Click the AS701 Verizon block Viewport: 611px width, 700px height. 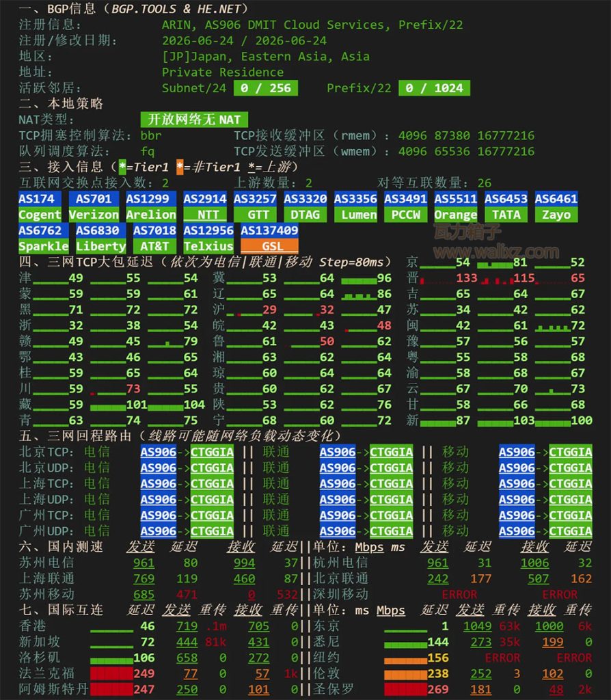(94, 206)
